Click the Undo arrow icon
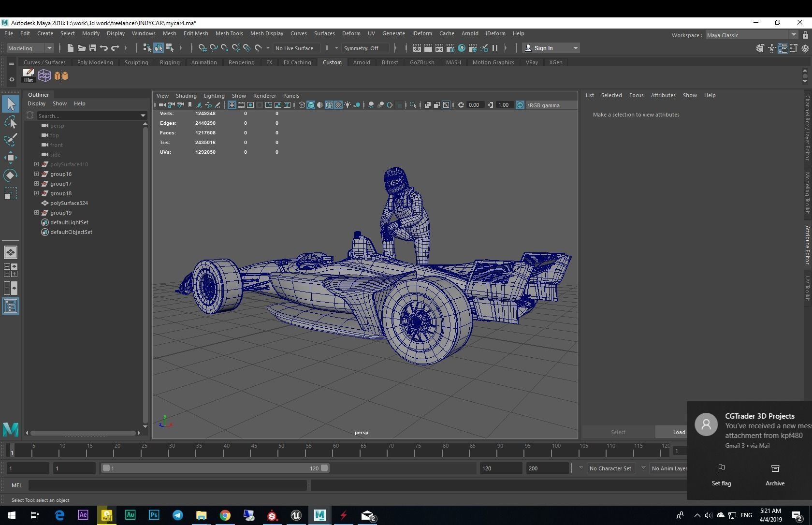The width and height of the screenshot is (812, 525). (x=104, y=48)
